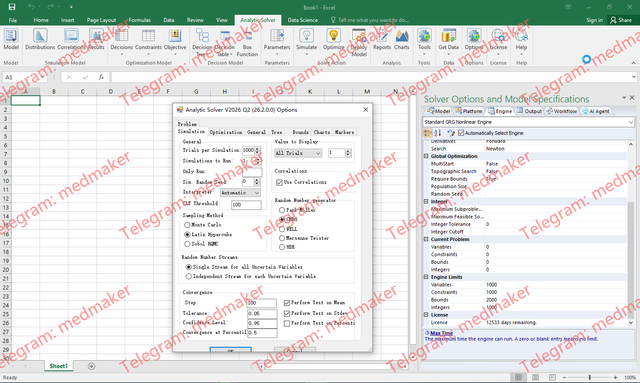Image resolution: width=640 pixels, height=383 pixels.
Task: Click the alphabetical sort icon in Solver pane
Action: pyautogui.click(x=438, y=133)
